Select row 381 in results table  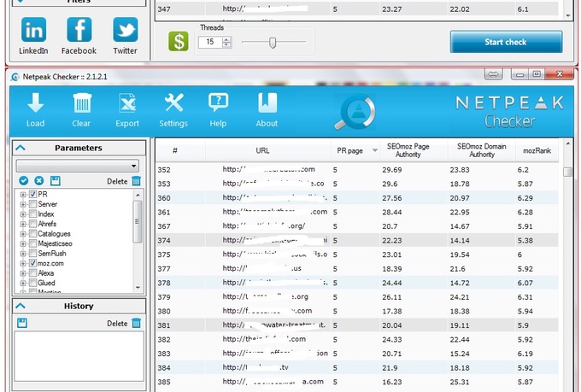pyautogui.click(x=357, y=325)
